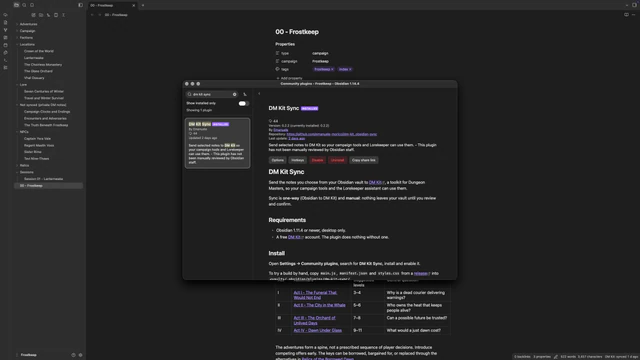Open Crown of the World note
This screenshot has height=360, width=640.
coord(39,51)
